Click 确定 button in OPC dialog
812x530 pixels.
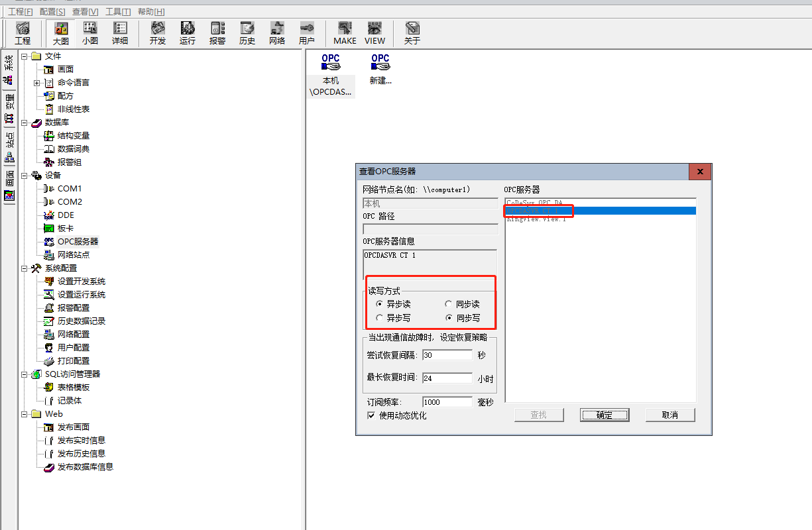click(604, 415)
